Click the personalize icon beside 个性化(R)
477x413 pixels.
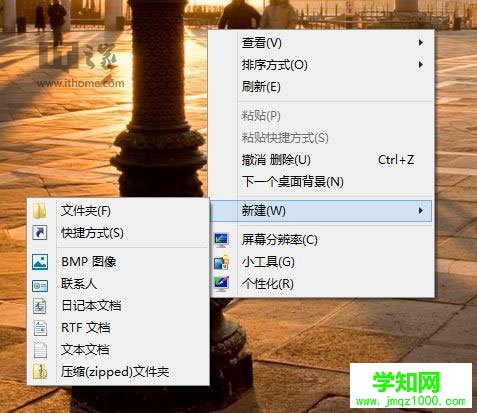click(221, 284)
